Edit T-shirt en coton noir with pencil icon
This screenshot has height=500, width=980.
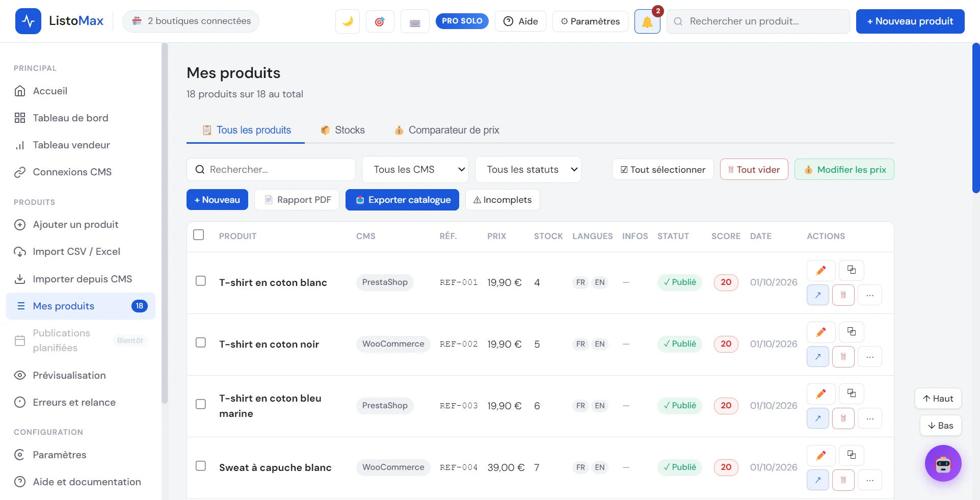tap(821, 332)
